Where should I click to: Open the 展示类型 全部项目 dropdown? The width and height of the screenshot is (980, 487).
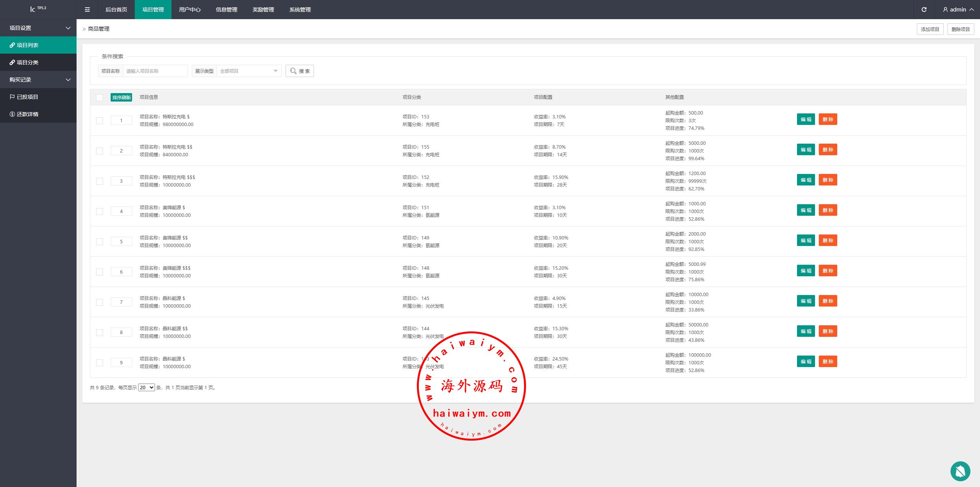point(249,71)
